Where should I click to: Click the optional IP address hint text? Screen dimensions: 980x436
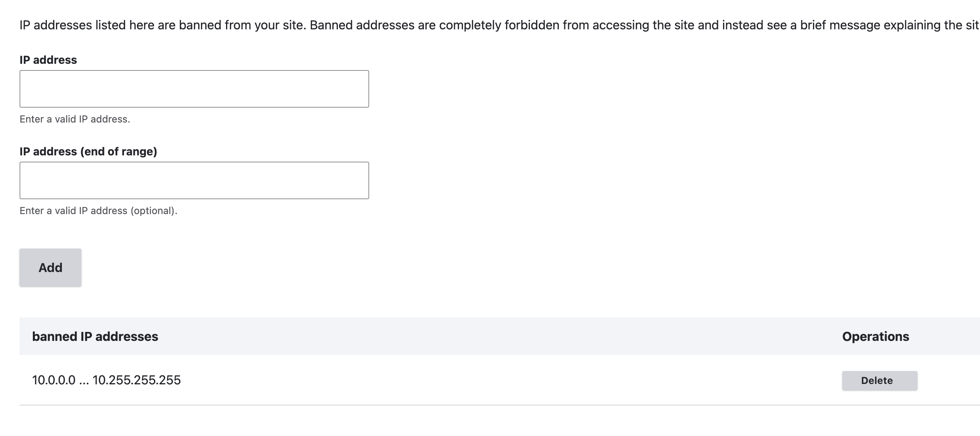point(98,211)
